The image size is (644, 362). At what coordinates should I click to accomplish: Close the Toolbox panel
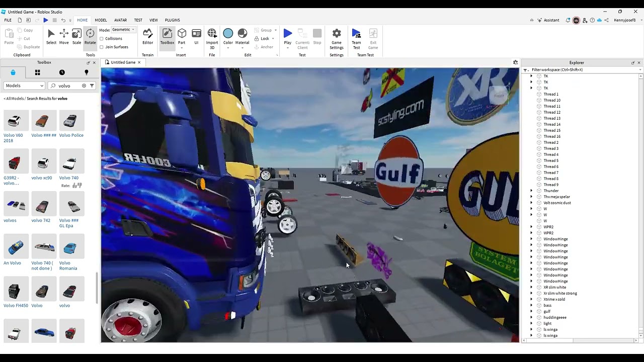[x=94, y=62]
